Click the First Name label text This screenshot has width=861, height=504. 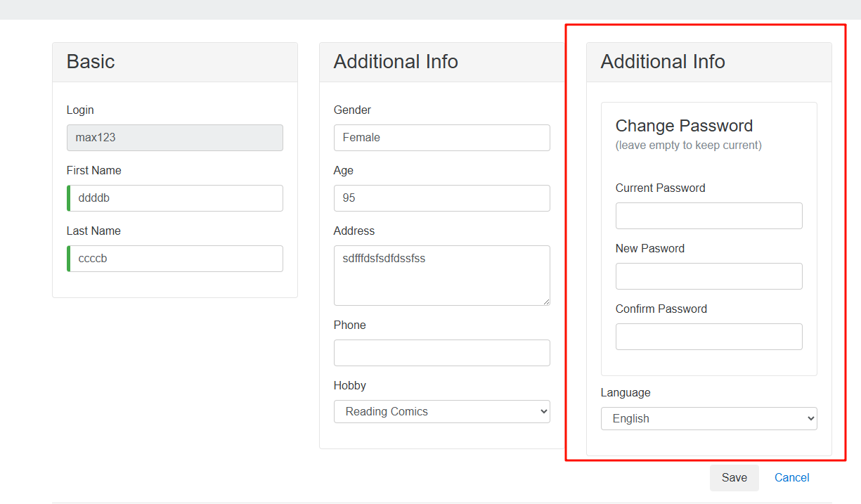94,171
